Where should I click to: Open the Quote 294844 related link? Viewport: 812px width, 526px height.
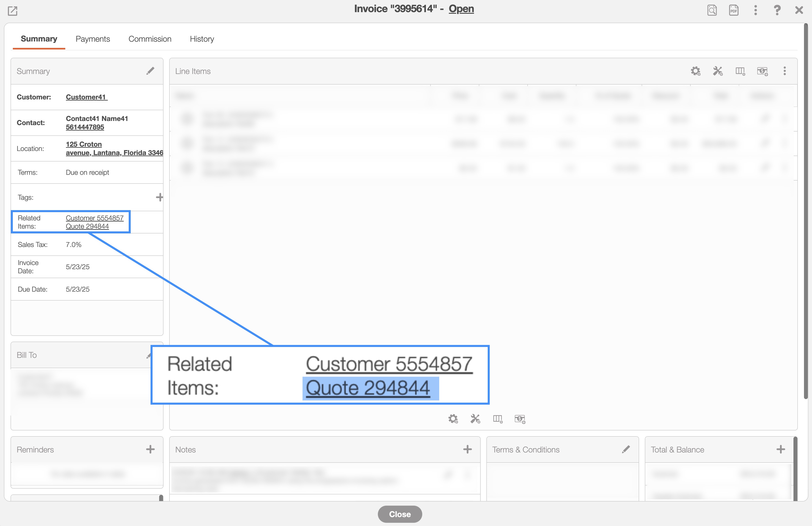coord(87,226)
